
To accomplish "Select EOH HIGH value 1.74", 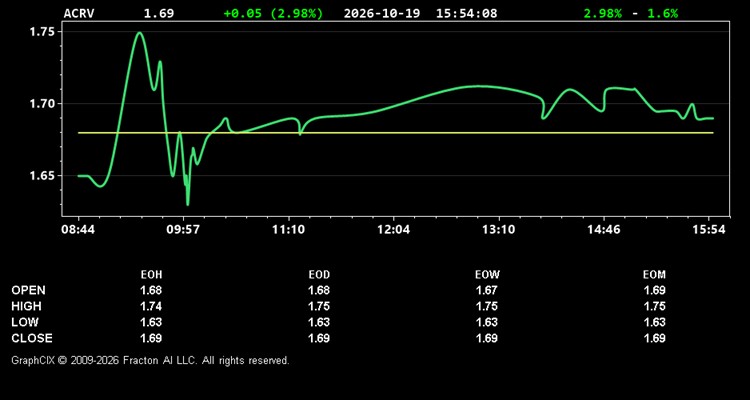I will pyautogui.click(x=151, y=306).
